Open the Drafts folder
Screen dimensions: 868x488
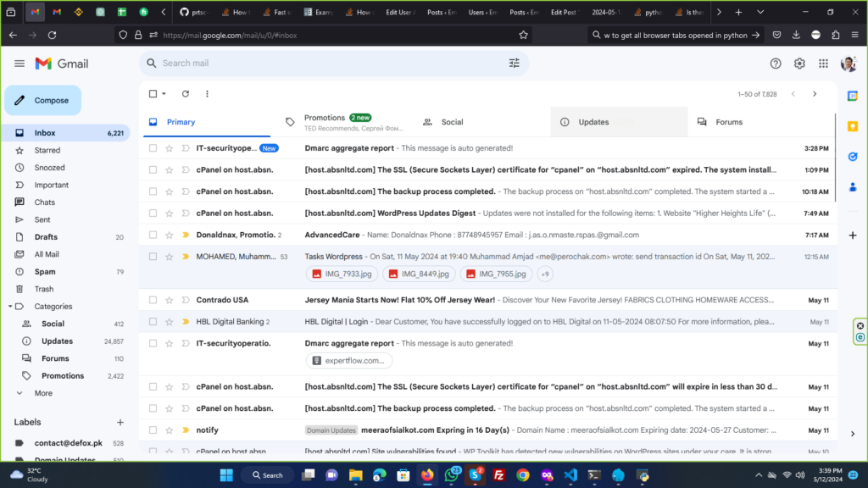(46, 237)
